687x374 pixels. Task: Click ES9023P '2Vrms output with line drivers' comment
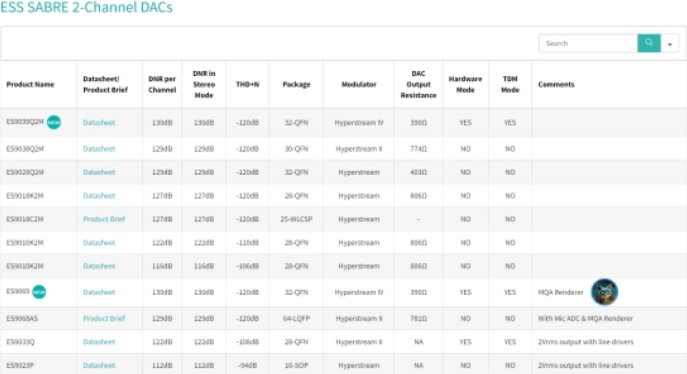tap(586, 365)
